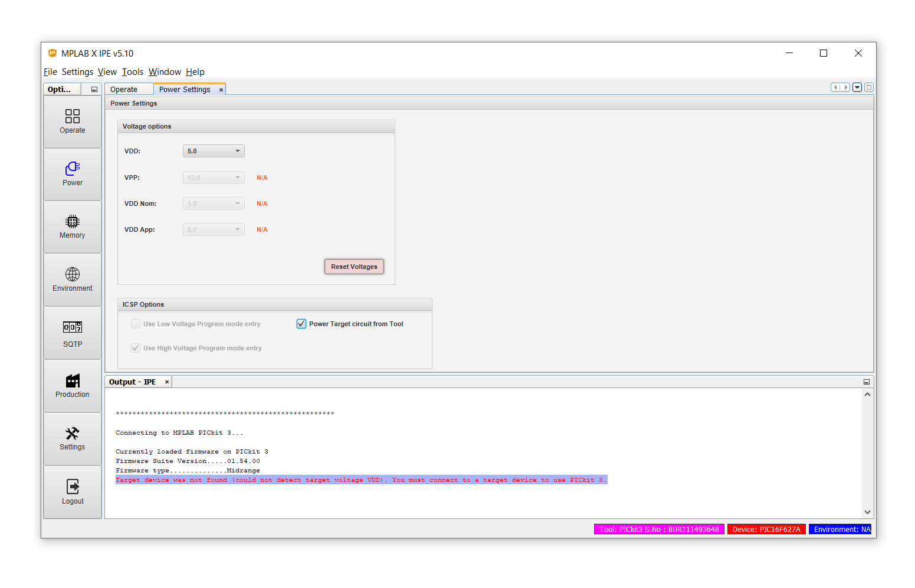Click the Reset Voltages button
Viewport: 915px width, 588px height.
(x=354, y=267)
